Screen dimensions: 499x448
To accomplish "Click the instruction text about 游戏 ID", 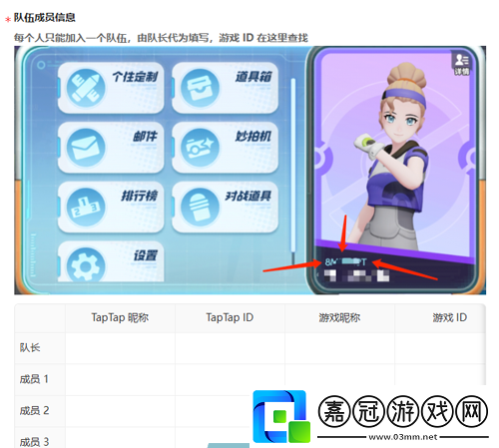I will (x=161, y=38).
